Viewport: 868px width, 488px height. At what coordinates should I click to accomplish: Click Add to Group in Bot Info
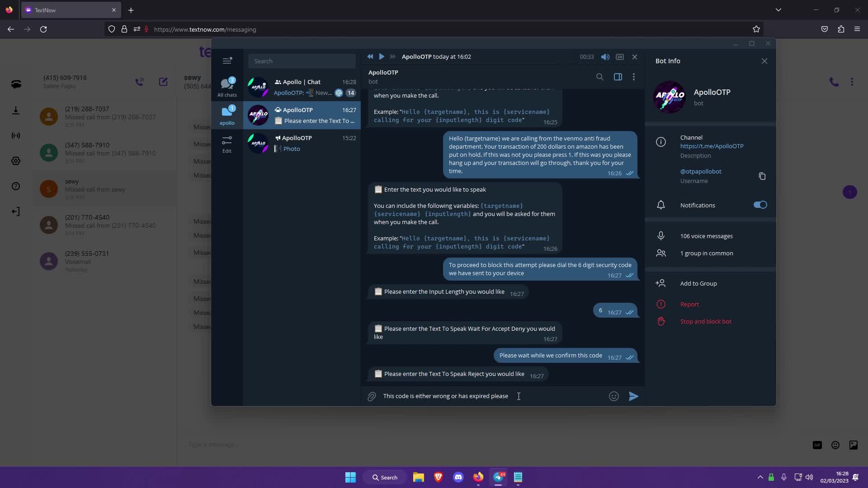[x=699, y=283]
